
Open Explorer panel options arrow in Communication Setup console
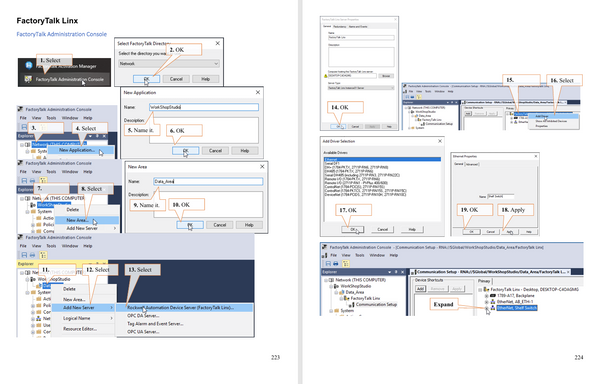(x=390, y=272)
